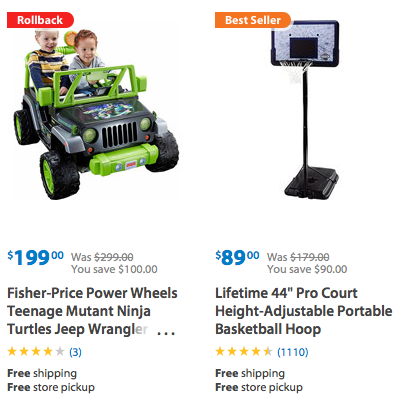Open Fisher-Price Power Wheels Jeep Wrangler title
398x404 pixels.
point(92,311)
